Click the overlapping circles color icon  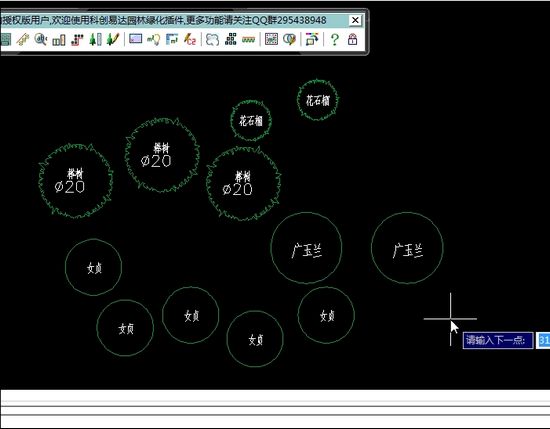(x=289, y=39)
